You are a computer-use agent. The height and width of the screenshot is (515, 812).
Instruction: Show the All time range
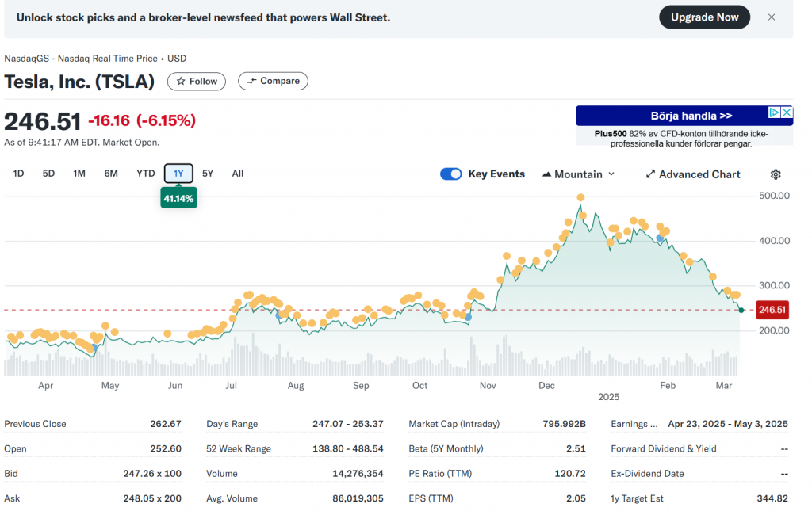[238, 174]
